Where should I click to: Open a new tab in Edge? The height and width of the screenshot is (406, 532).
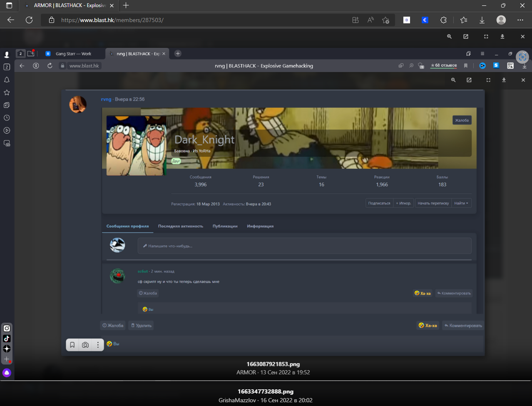126,5
